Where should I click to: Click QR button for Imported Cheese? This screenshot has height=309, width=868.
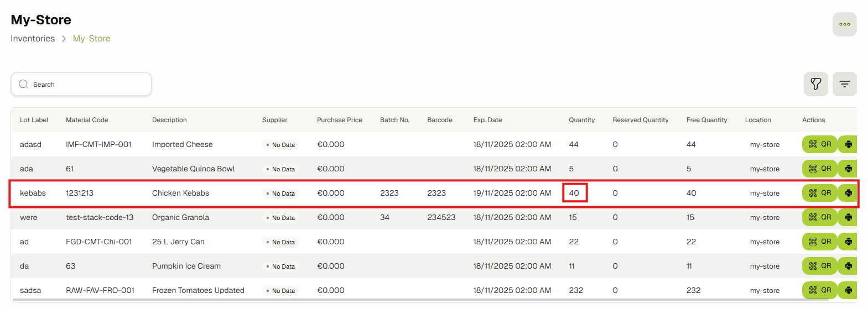point(819,144)
